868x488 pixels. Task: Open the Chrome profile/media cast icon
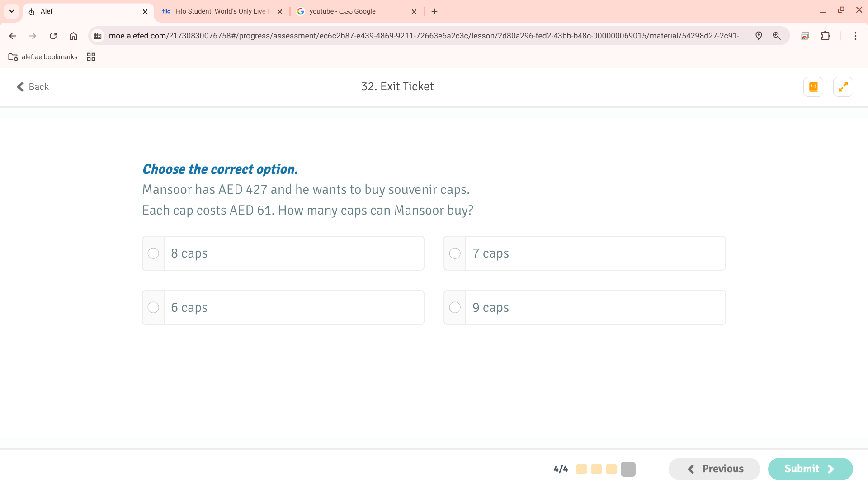[x=805, y=36]
